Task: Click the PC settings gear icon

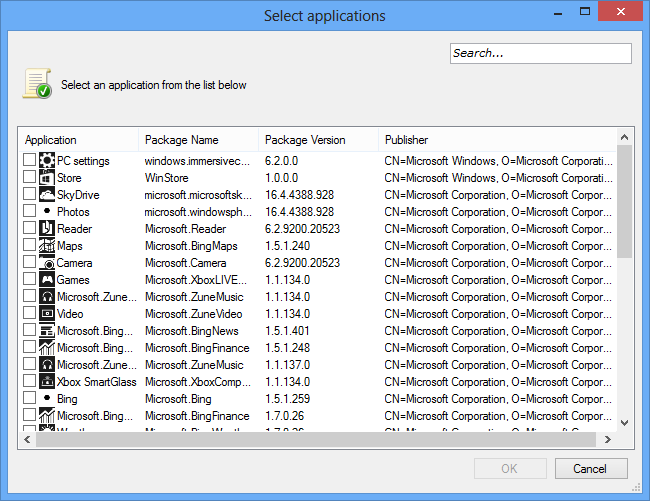Action: (x=46, y=161)
